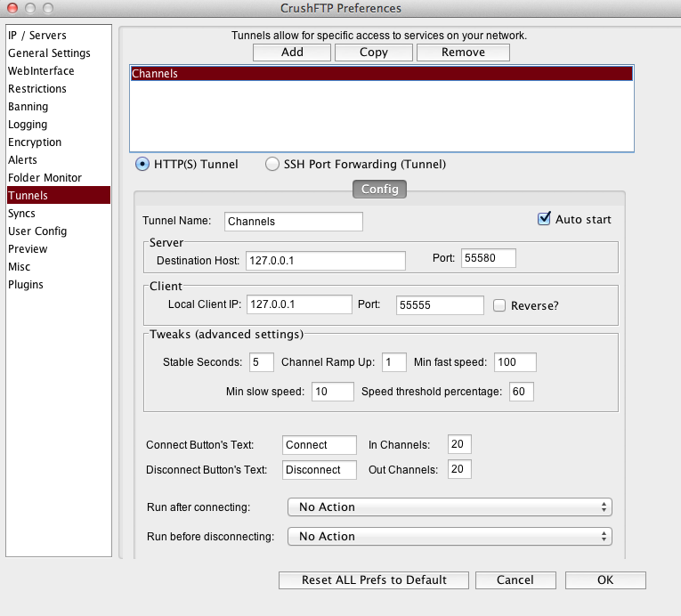Edit the Client Port field 55555

coord(440,305)
